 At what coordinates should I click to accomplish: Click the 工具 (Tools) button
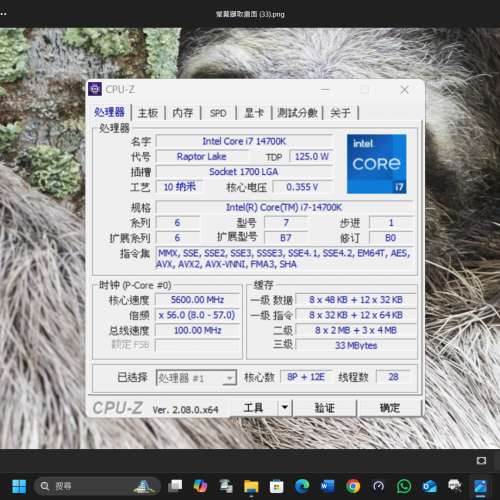(253, 408)
